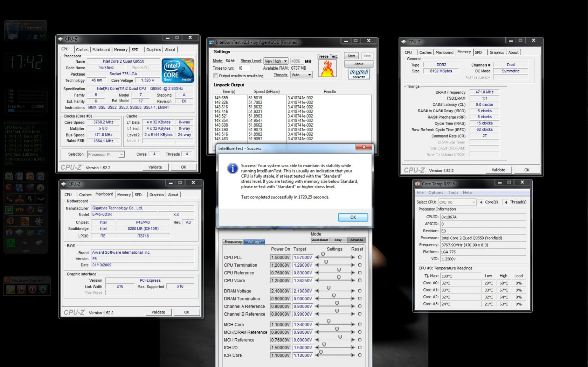Click the DRAM Voltage slider handle
Screen dimensions: 588x367
pyautogui.click(x=328, y=288)
